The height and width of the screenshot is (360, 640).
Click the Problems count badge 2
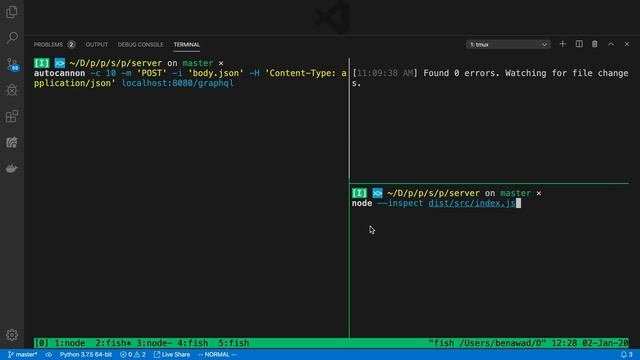click(x=71, y=44)
